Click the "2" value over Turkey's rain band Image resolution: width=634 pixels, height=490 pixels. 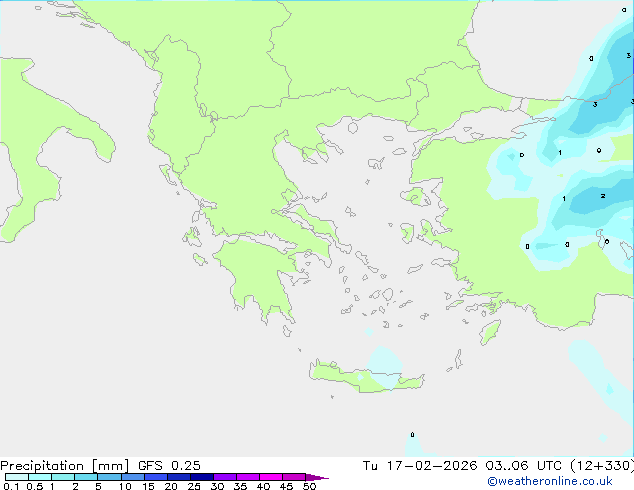(x=602, y=196)
